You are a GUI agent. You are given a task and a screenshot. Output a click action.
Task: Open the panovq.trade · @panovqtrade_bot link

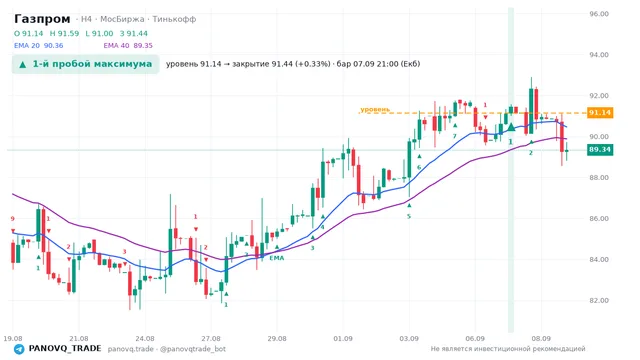click(x=167, y=349)
